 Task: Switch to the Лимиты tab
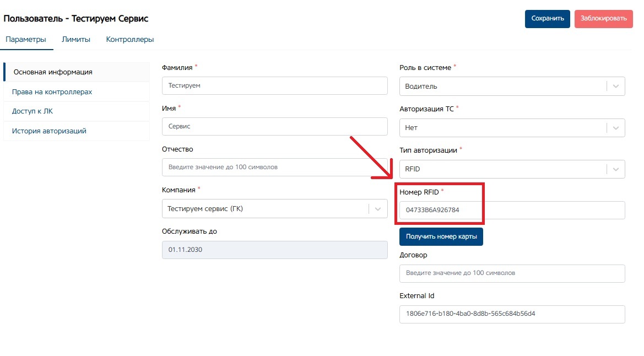pyautogui.click(x=76, y=40)
